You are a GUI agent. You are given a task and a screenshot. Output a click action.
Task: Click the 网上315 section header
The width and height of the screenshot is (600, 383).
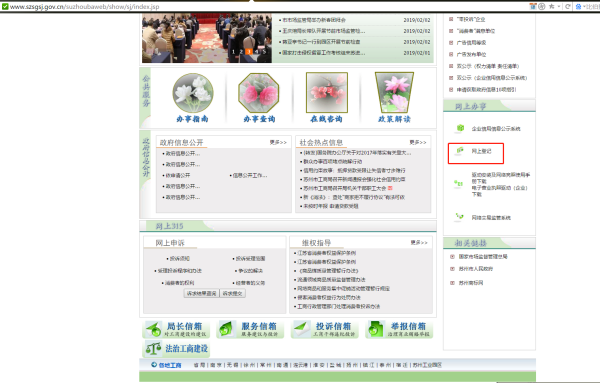click(170, 226)
